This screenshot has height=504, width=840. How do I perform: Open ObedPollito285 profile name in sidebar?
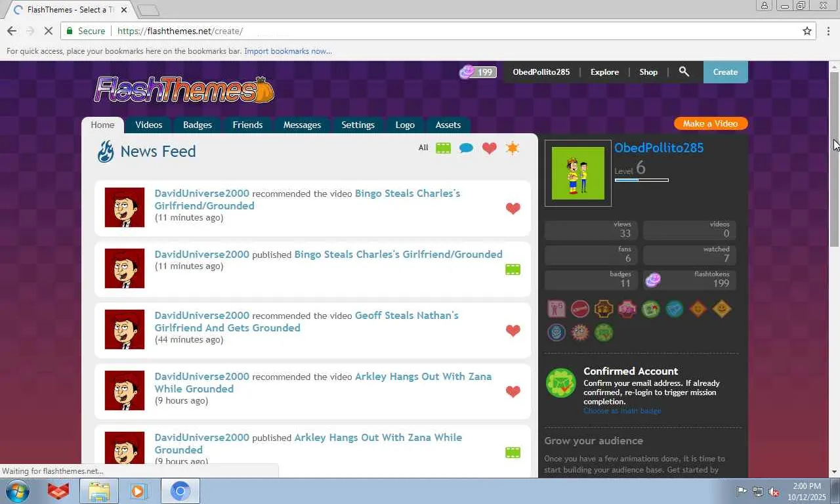click(659, 148)
